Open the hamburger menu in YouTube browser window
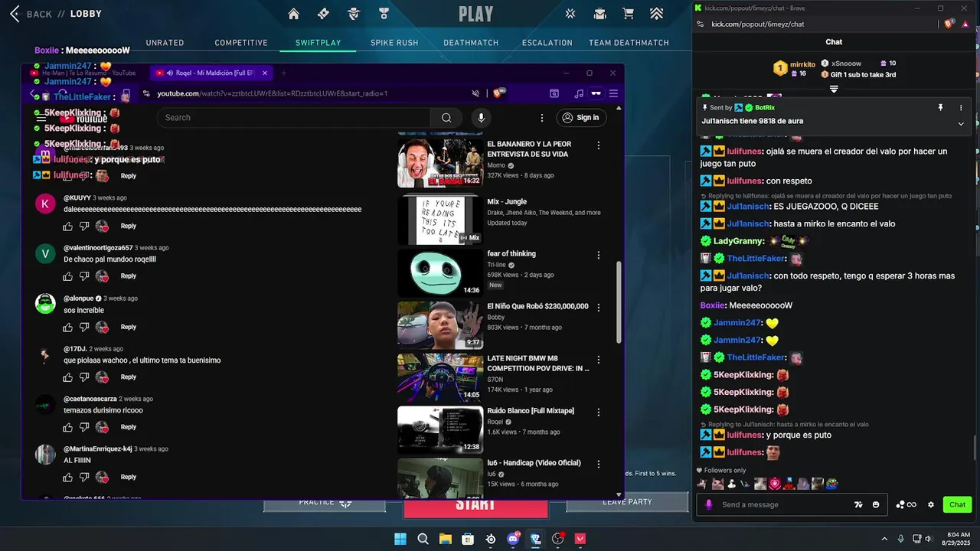This screenshot has width=980, height=551. pos(613,93)
